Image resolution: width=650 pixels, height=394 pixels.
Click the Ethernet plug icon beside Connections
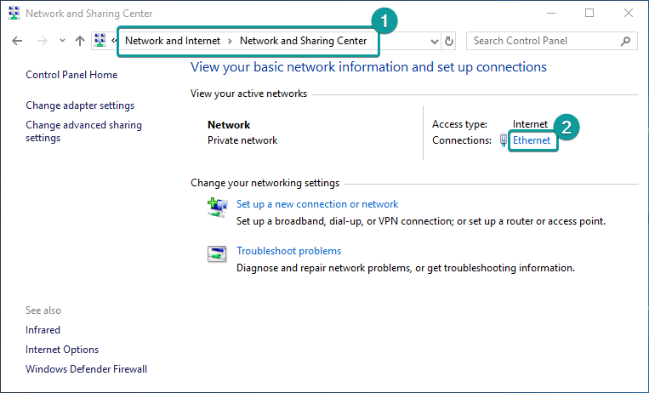[503, 140]
